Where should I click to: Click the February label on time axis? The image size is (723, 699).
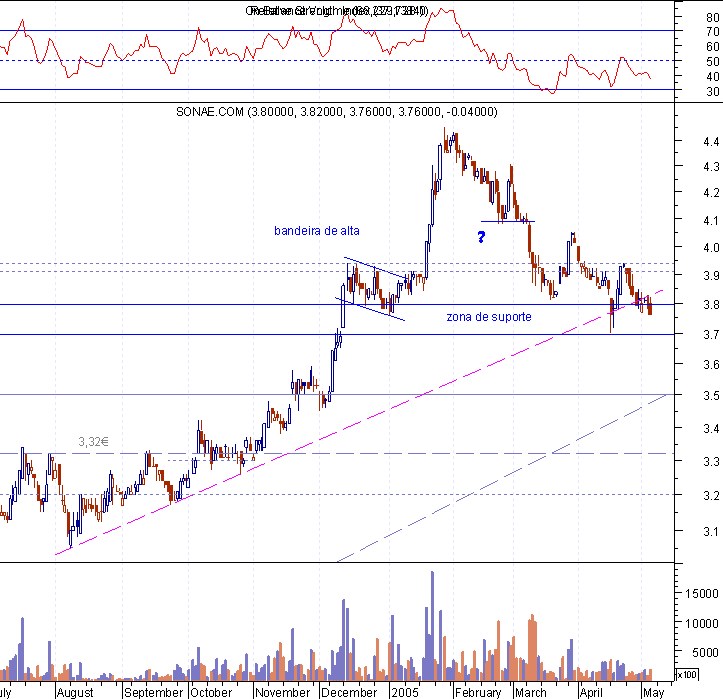478,693
